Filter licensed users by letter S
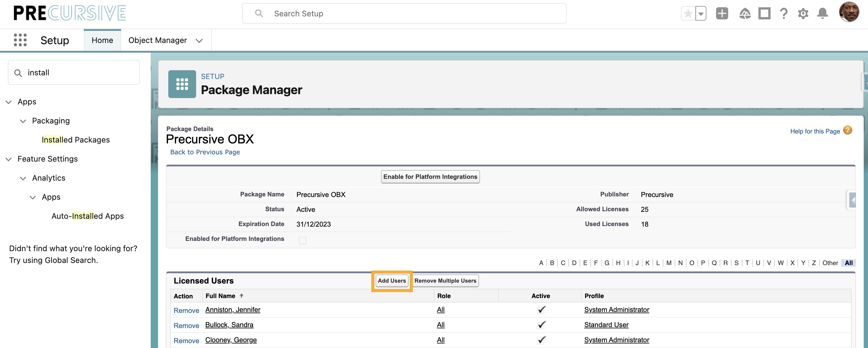868x348 pixels. pyautogui.click(x=736, y=263)
